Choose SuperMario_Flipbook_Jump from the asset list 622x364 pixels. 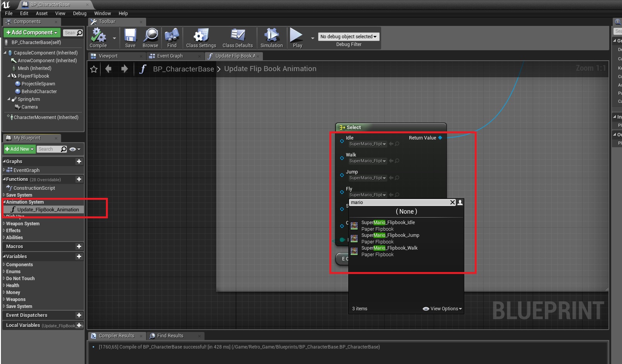pos(390,235)
